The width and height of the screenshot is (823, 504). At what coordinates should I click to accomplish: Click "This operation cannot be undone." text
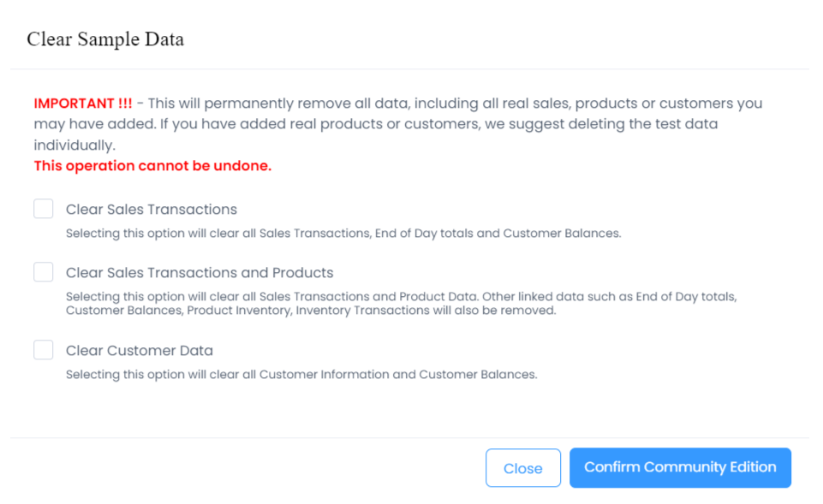point(152,166)
